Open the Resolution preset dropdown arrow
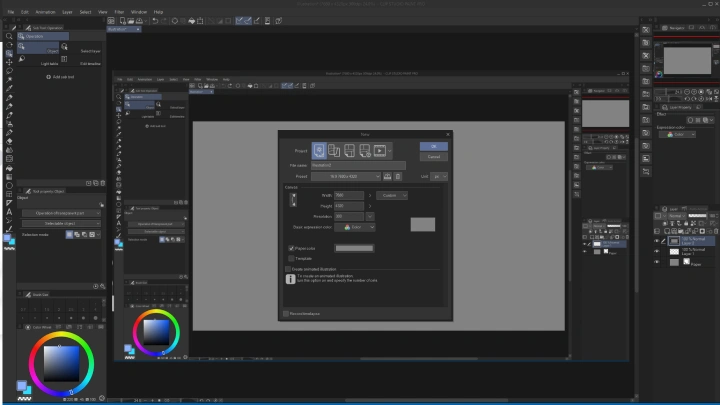The width and height of the screenshot is (720, 405). (x=370, y=216)
